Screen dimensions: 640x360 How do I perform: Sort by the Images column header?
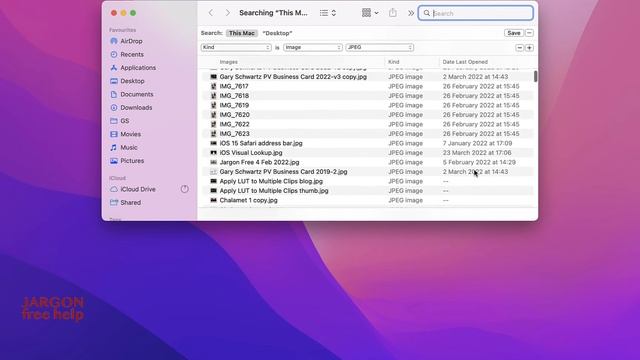coord(229,62)
